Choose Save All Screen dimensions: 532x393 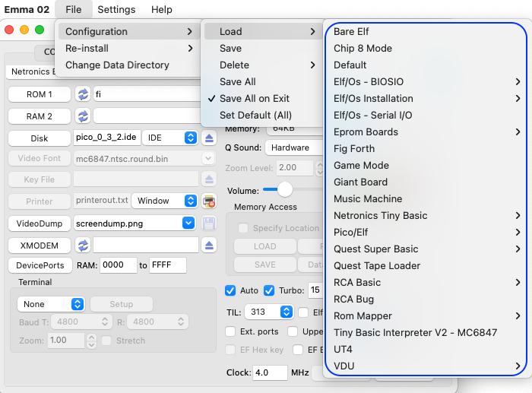point(261,82)
